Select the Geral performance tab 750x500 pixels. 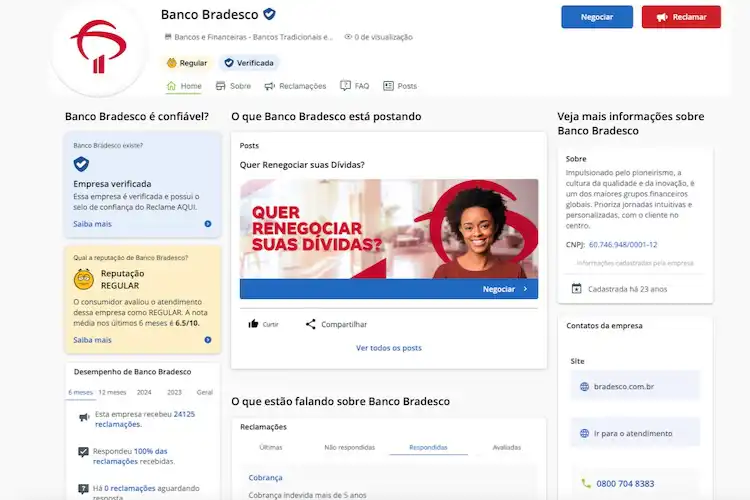(205, 392)
